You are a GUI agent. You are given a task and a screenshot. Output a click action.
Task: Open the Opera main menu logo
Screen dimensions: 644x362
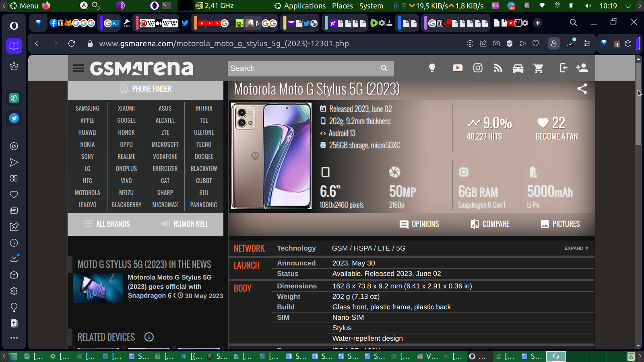[14, 26]
